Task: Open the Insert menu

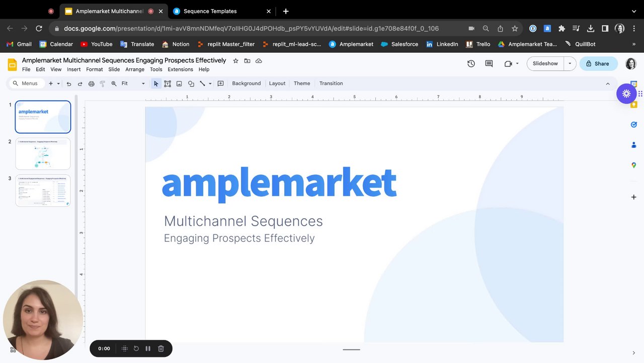Action: click(73, 69)
